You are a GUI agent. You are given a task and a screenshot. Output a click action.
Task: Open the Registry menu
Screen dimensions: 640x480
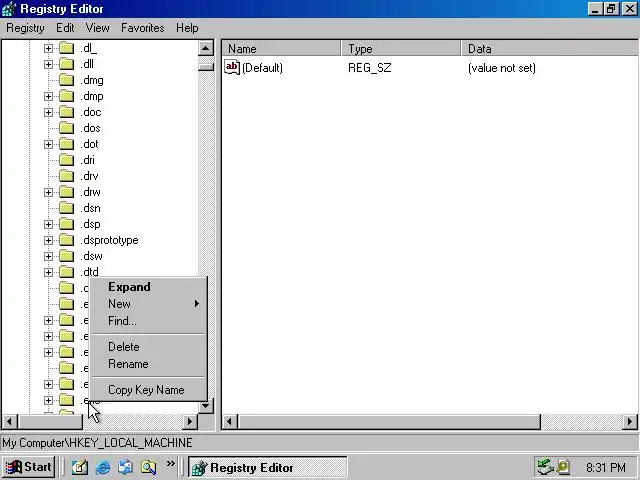click(25, 28)
